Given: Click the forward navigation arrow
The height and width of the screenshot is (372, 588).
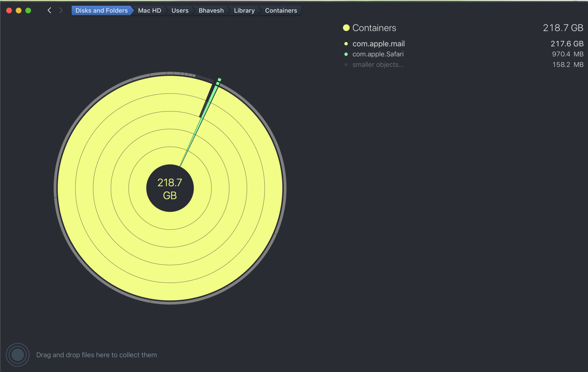Looking at the screenshot, I should (x=61, y=11).
